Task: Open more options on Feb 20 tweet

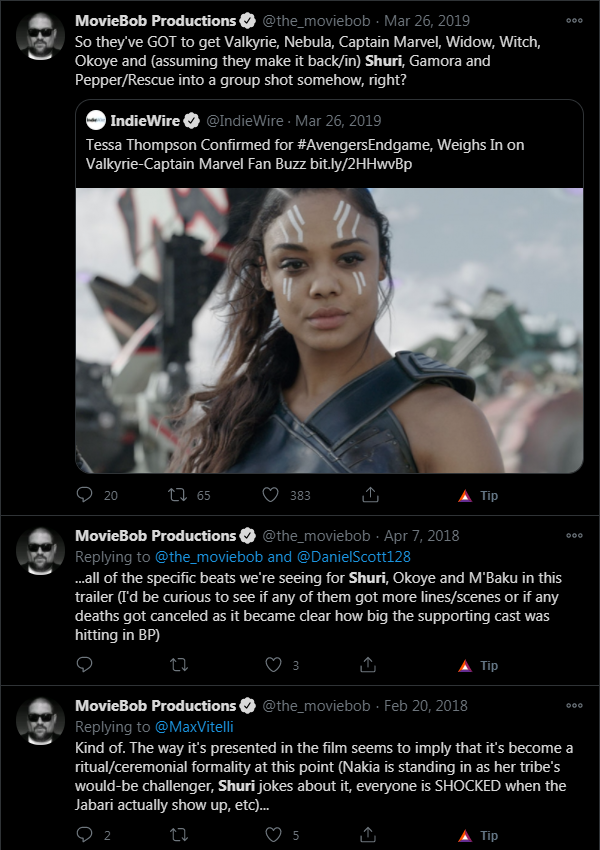Action: coord(574,706)
